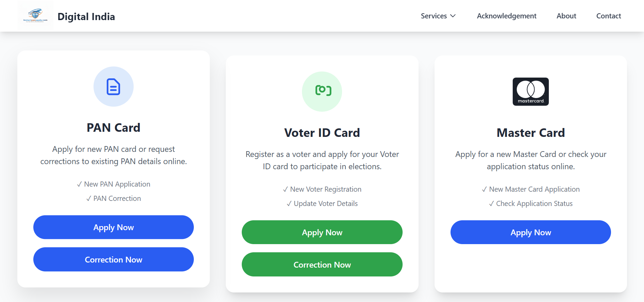
Task: Go to the Acknowledgement page
Action: (507, 16)
